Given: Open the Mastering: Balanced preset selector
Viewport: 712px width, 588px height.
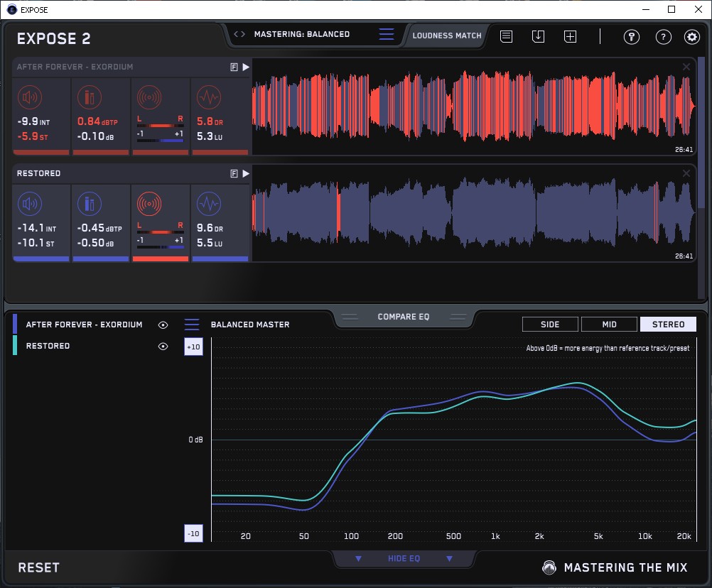Looking at the screenshot, I should click(x=301, y=34).
